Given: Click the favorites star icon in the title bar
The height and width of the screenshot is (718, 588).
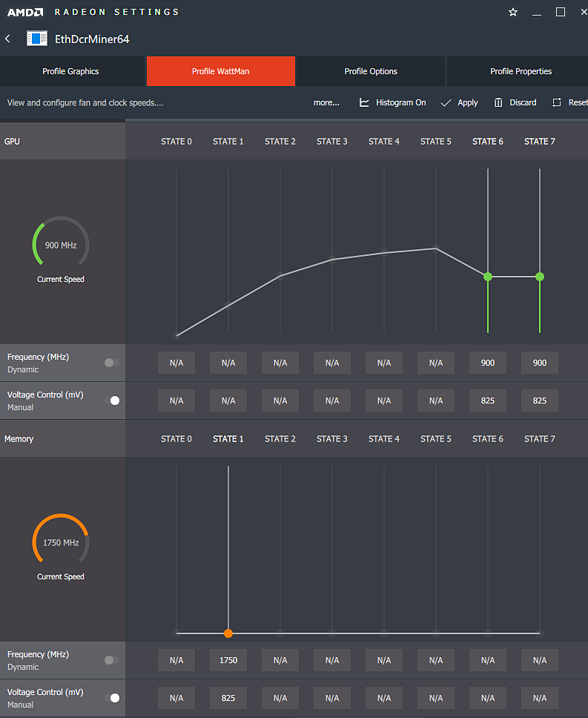Looking at the screenshot, I should tap(513, 13).
